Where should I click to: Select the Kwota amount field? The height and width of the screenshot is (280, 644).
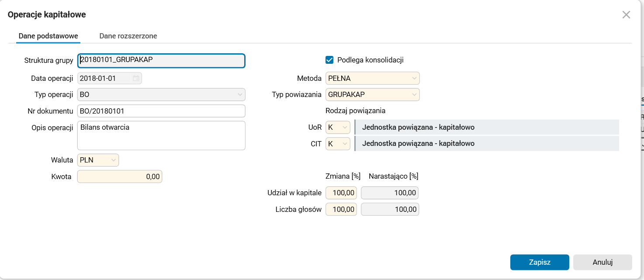pos(119,176)
